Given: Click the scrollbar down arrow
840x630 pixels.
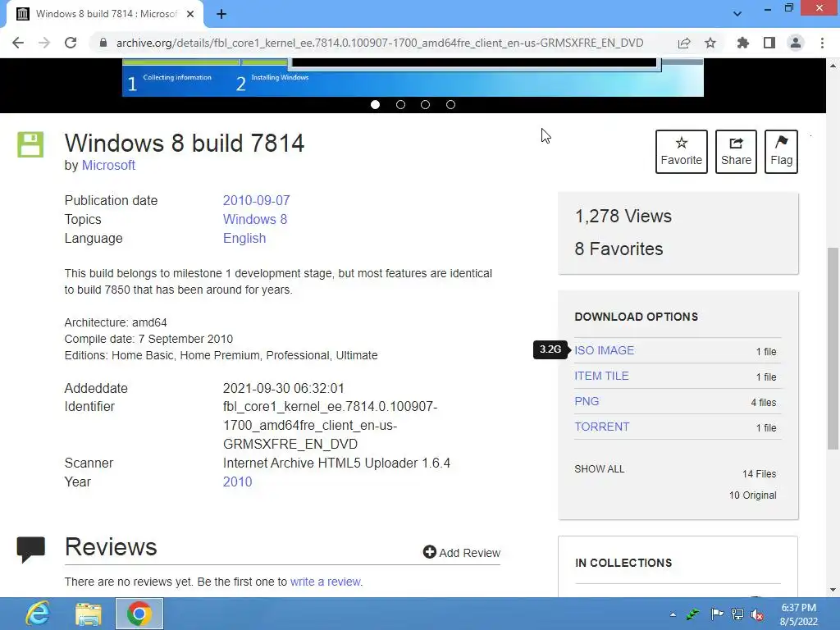Looking at the screenshot, I should [833, 590].
